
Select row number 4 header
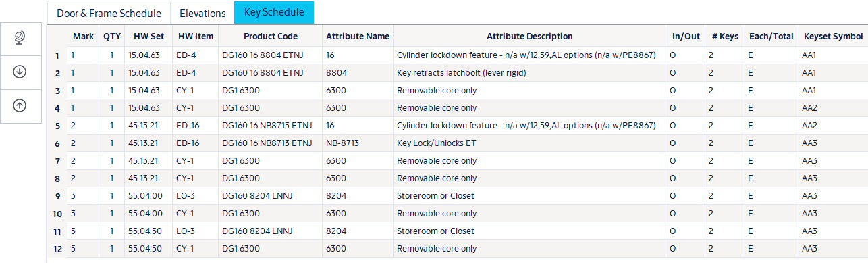click(57, 108)
